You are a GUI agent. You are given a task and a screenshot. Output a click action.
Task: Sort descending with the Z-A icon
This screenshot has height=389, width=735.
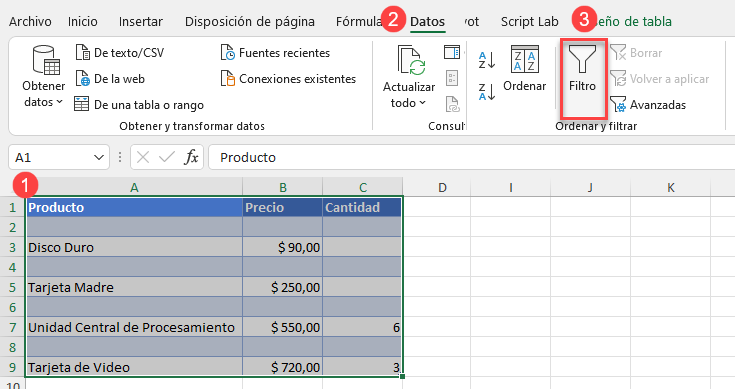click(x=487, y=91)
